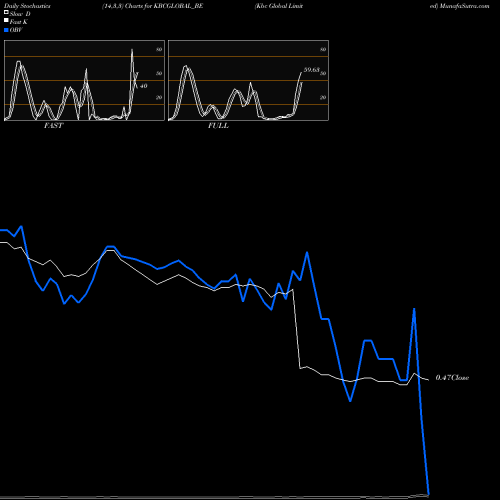Click the Fast K legend swatch

(6, 20)
